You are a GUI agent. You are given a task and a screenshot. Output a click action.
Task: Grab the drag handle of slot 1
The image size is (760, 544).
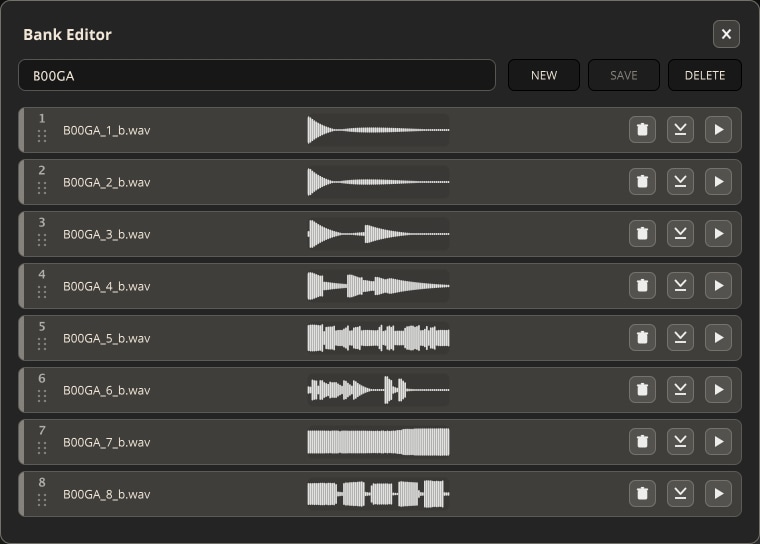pos(42,136)
